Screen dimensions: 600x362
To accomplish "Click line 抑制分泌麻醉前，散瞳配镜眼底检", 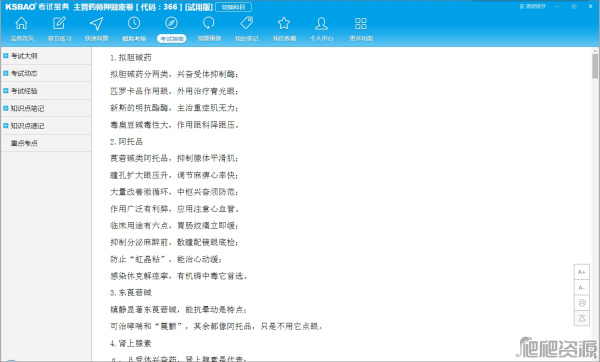I will coord(174,242).
